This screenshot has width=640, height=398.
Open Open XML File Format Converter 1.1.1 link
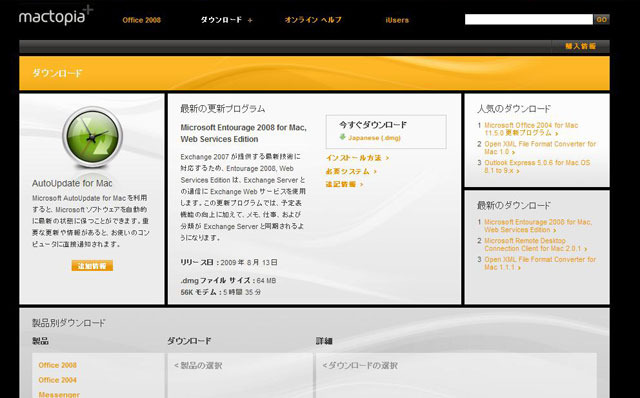540,263
